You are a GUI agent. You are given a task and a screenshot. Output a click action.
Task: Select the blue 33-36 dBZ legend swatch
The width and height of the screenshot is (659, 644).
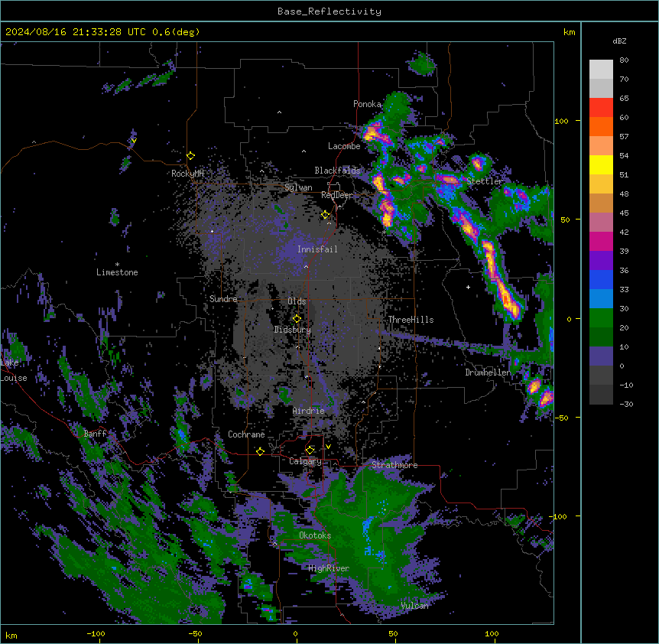[601, 279]
